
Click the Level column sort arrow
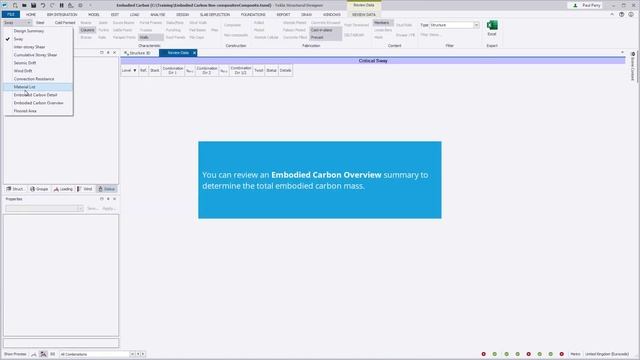click(135, 71)
